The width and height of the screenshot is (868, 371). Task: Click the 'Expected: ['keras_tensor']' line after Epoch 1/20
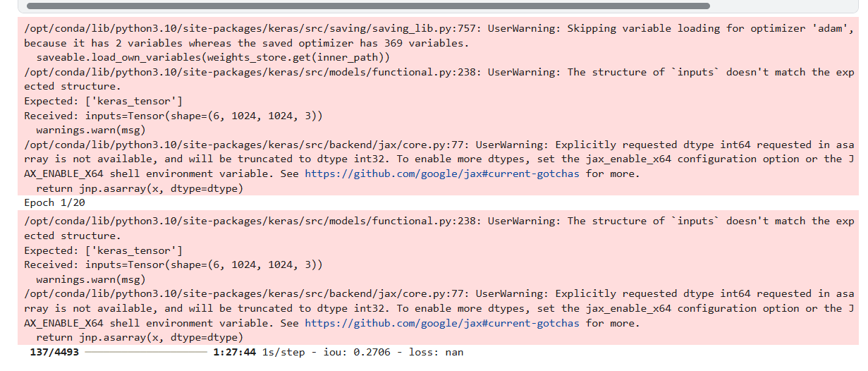click(103, 250)
